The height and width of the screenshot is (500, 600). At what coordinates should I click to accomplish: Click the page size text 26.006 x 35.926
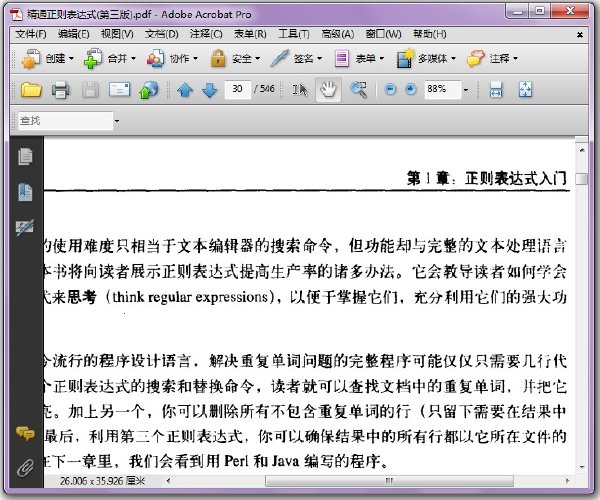(x=102, y=481)
